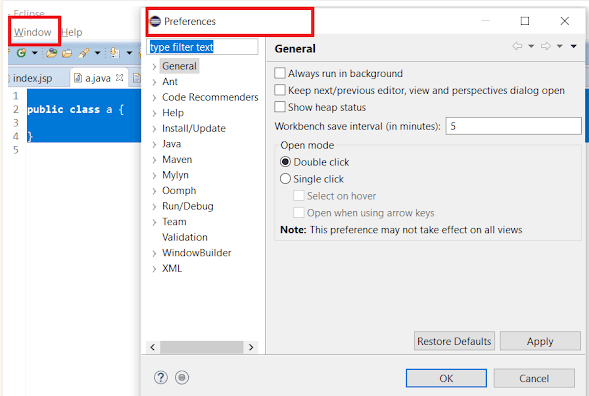Open the Search flashlight dropdown arrow
Screen dimensions: 589x396
(x=97, y=53)
